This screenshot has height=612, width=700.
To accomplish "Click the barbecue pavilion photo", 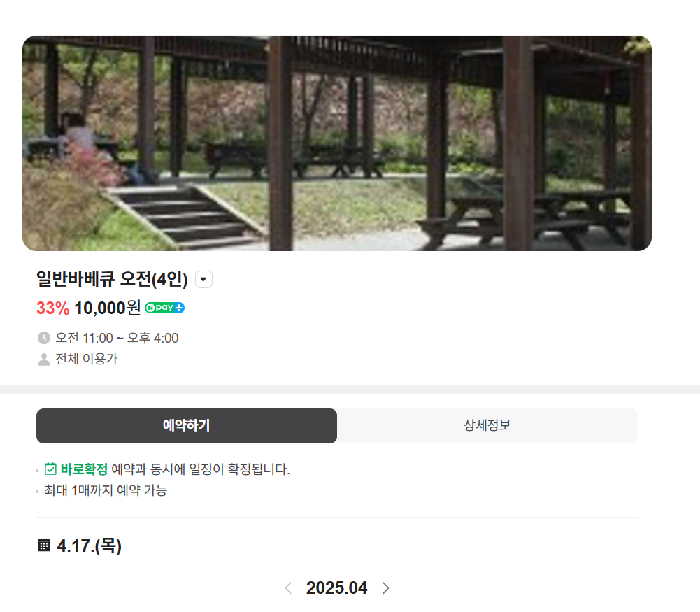I will [x=337, y=143].
